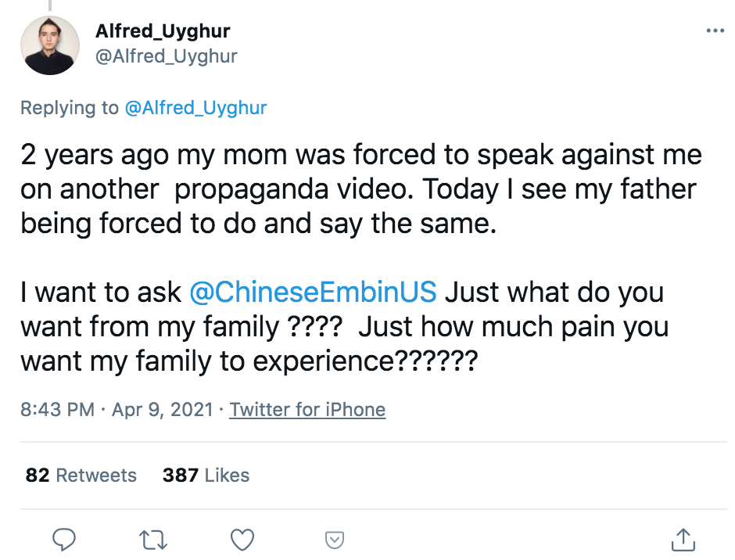
Task: Click the gray @Alfred_Uyghur handle under the name
Action: coord(167,56)
